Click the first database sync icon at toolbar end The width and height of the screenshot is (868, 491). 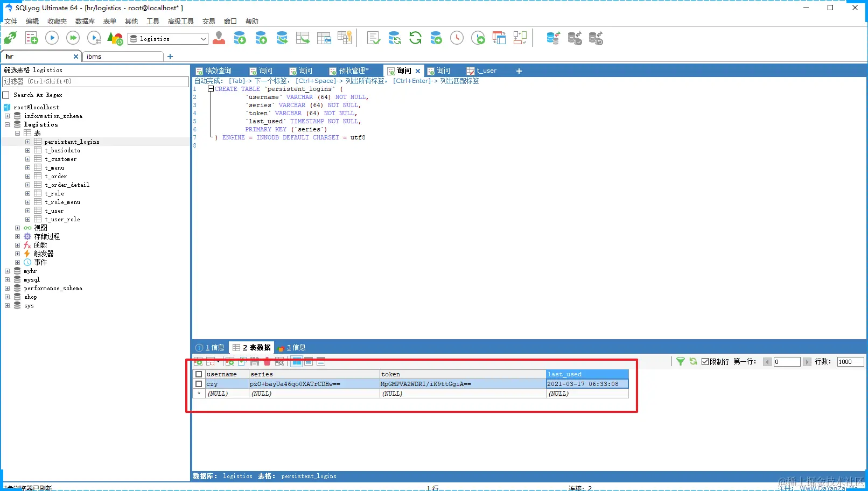[x=553, y=38]
